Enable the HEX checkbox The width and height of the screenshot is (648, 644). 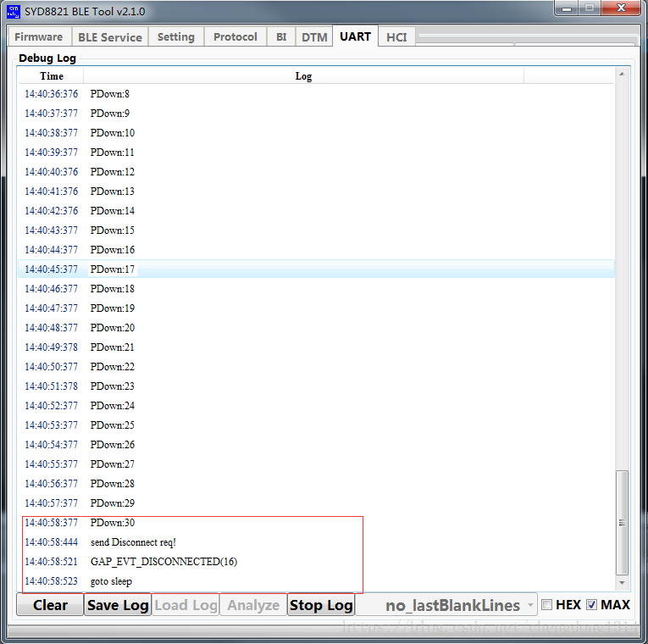[546, 605]
